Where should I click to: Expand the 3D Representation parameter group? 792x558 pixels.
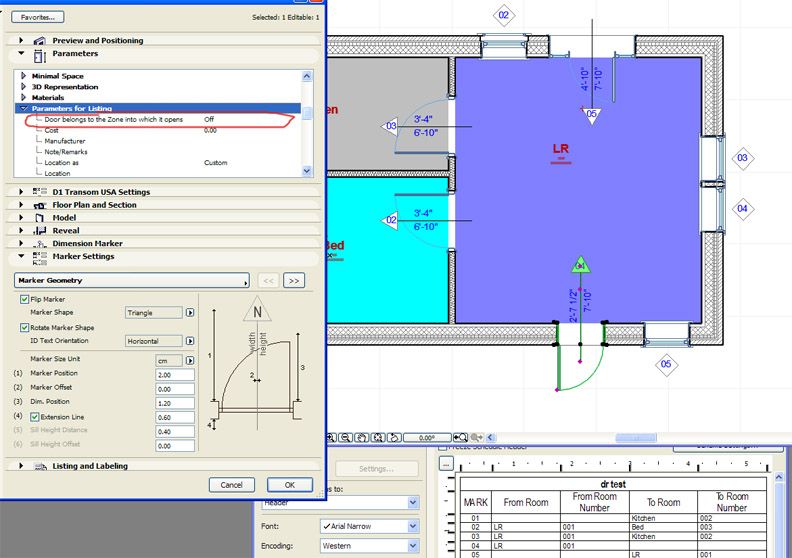pos(23,86)
